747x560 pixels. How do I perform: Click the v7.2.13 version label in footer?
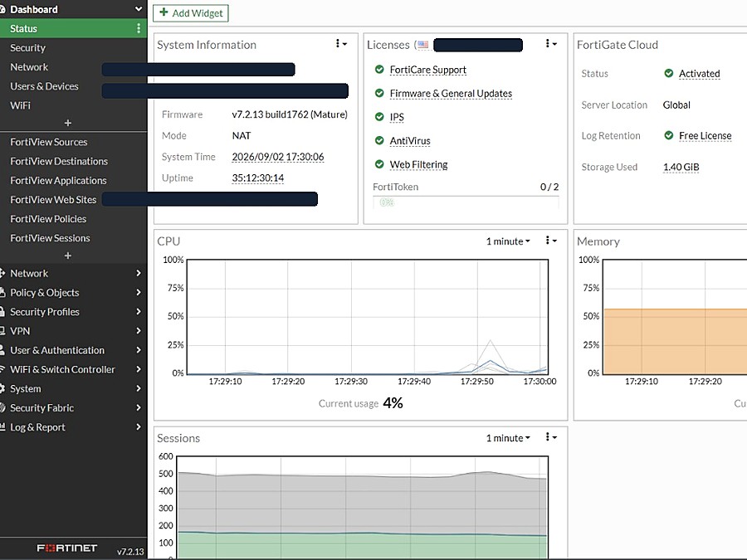tap(130, 552)
